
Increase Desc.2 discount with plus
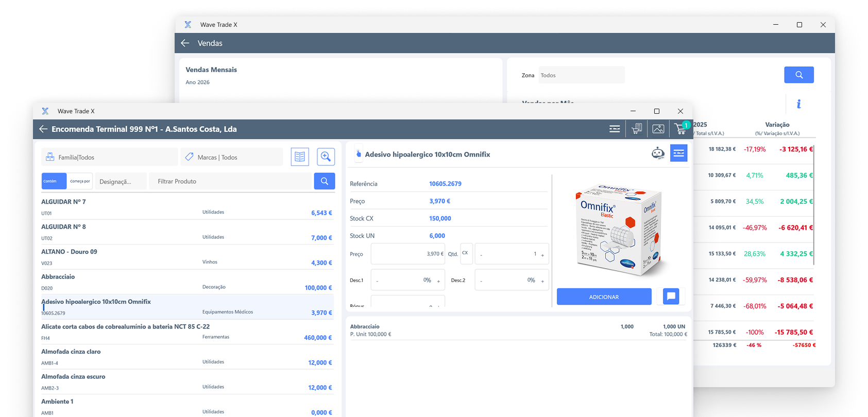click(x=542, y=281)
